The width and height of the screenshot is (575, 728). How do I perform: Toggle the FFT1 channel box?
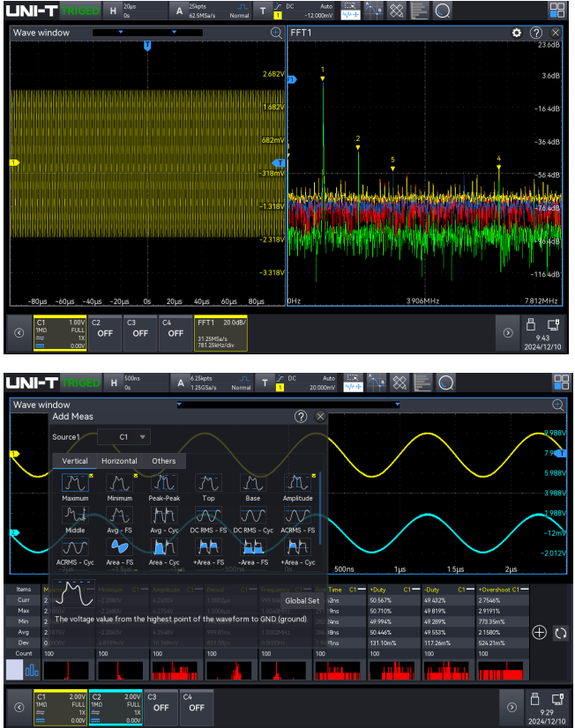click(x=220, y=333)
